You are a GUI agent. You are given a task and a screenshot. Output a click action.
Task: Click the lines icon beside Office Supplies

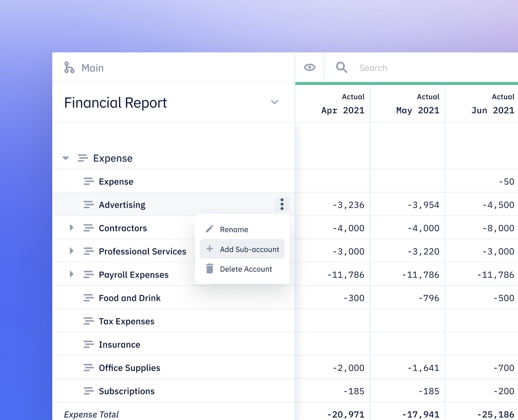[x=89, y=367]
